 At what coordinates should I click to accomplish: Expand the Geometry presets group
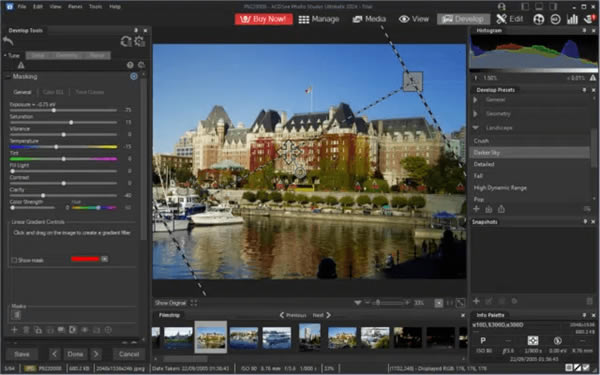coord(476,114)
